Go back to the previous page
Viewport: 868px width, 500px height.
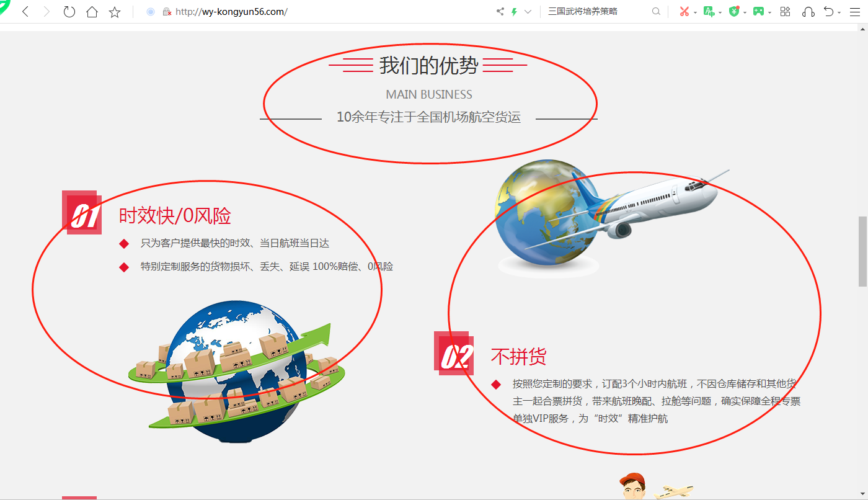click(x=25, y=12)
